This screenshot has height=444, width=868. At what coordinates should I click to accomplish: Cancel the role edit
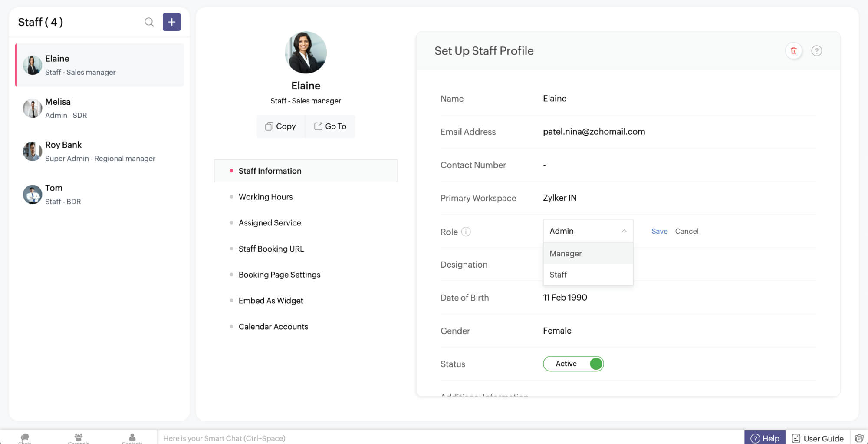point(686,231)
